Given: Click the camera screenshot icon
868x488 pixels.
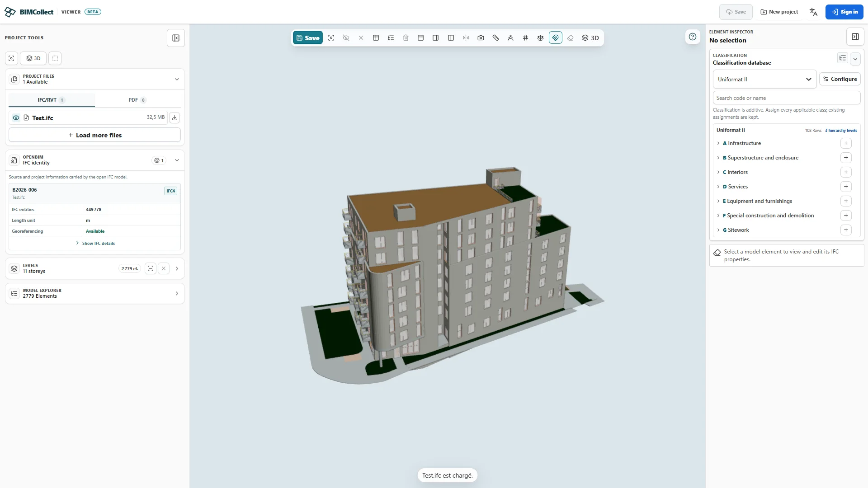Looking at the screenshot, I should pos(481,38).
